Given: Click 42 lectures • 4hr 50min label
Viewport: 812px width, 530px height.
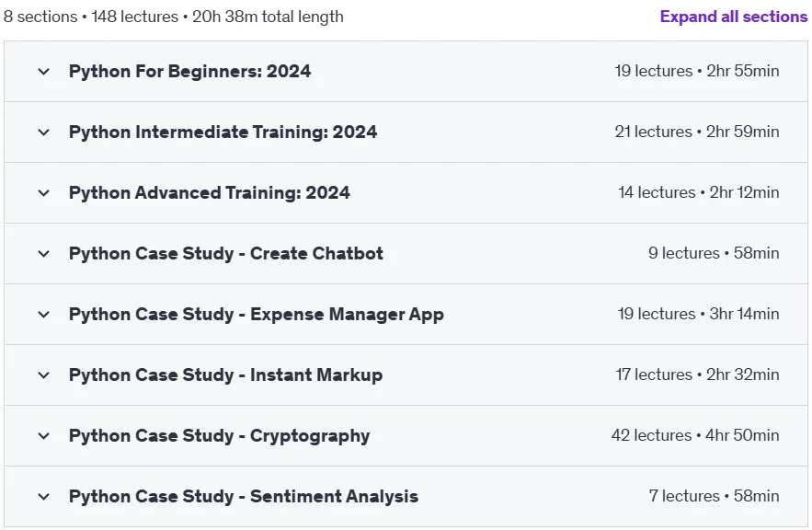Looking at the screenshot, I should 695,435.
